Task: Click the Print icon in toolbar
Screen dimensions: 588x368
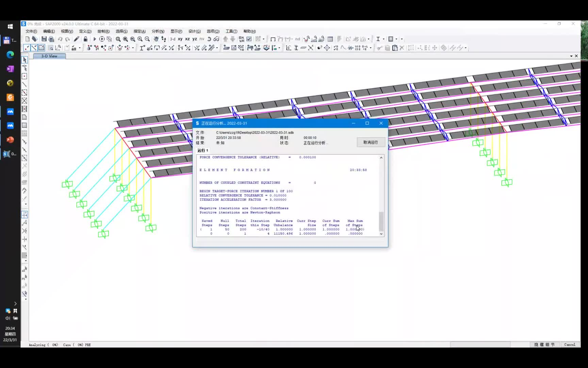Action: [x=51, y=39]
